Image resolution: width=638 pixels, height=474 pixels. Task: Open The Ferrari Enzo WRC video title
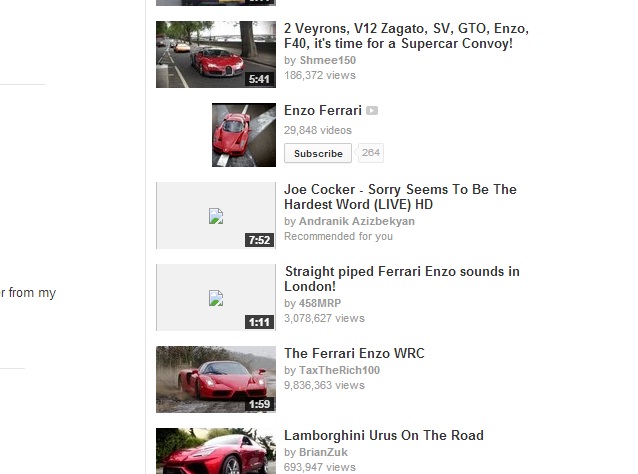pyautogui.click(x=354, y=353)
